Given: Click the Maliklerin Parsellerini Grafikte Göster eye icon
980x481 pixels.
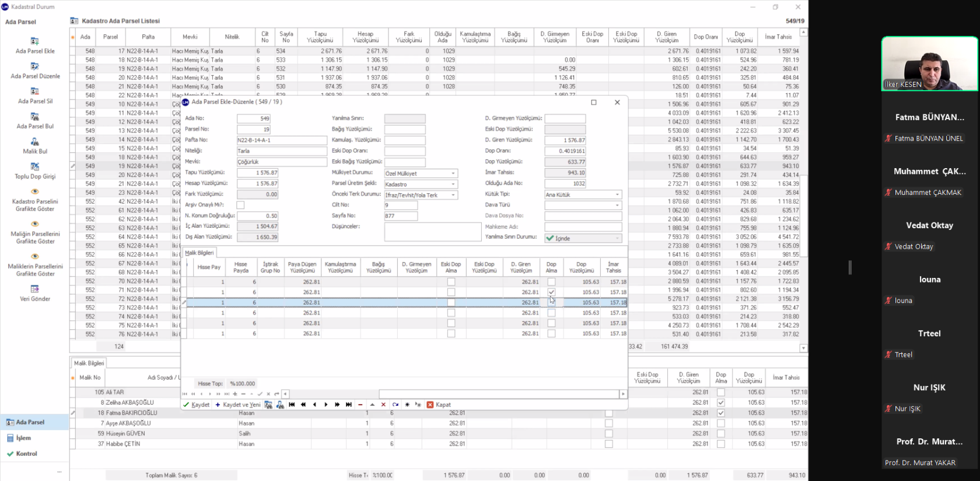Looking at the screenshot, I should 35,256.
